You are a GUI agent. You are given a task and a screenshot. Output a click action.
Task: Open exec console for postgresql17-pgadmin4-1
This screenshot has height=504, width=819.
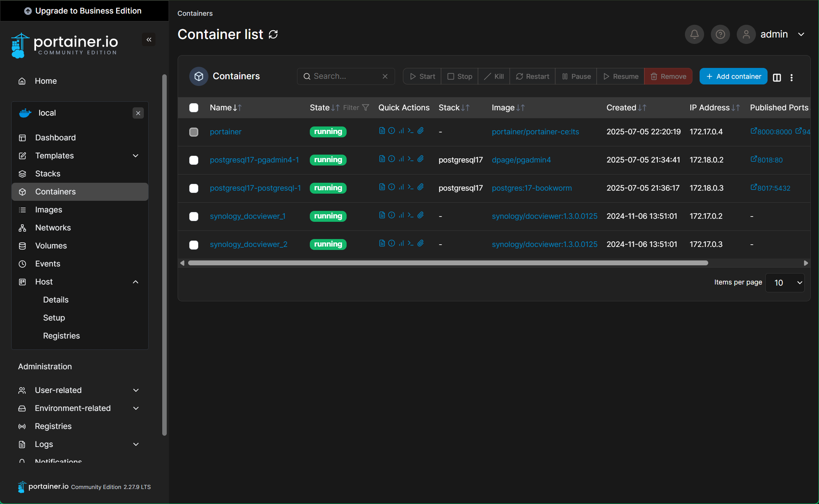(410, 159)
